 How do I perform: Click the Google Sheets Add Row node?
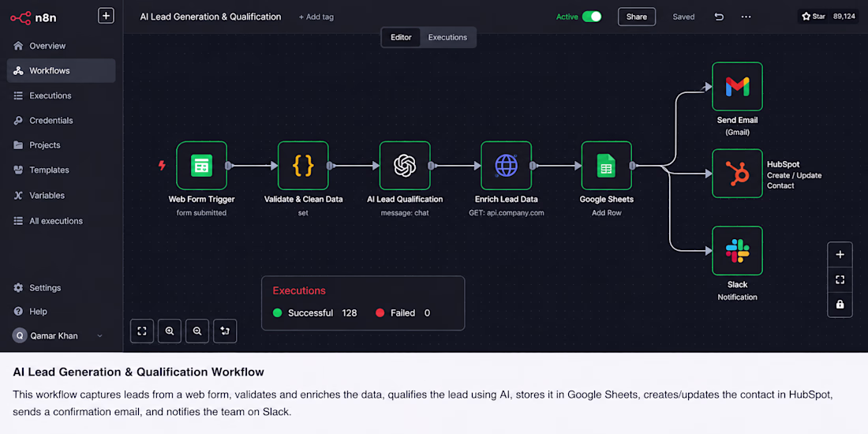(606, 166)
